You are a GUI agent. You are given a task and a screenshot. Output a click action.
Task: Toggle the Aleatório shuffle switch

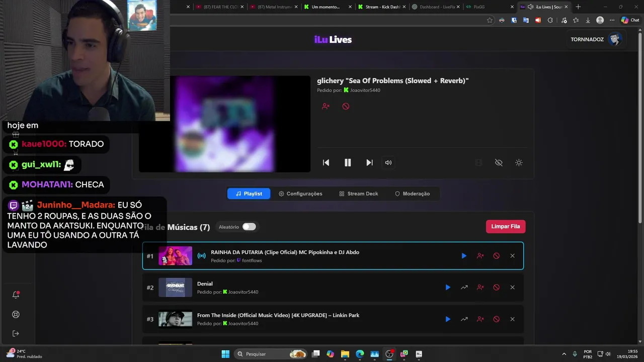pyautogui.click(x=249, y=227)
